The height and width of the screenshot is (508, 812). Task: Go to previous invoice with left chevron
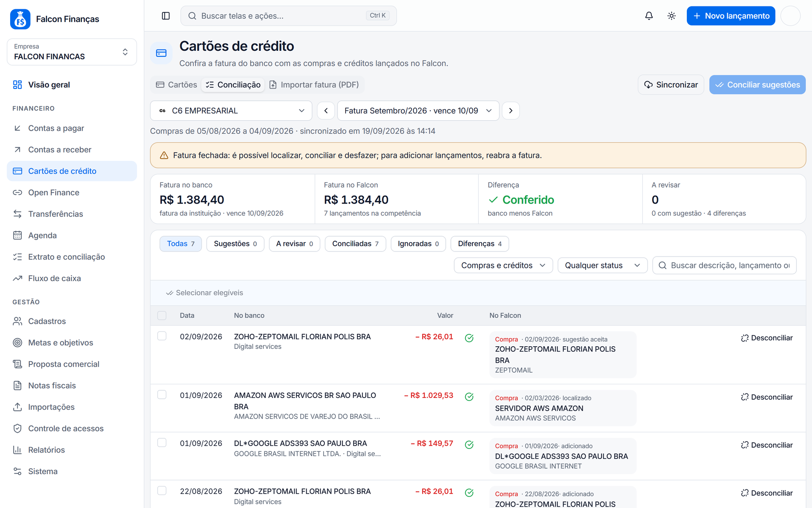[x=326, y=110]
